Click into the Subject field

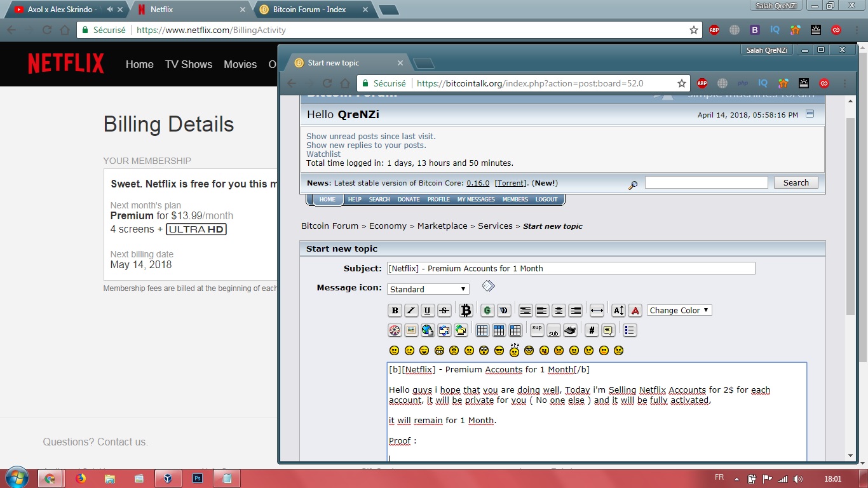(571, 268)
